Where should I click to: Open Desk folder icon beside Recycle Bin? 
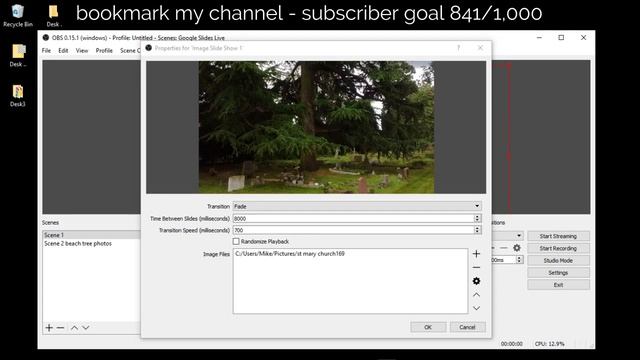tap(53, 15)
